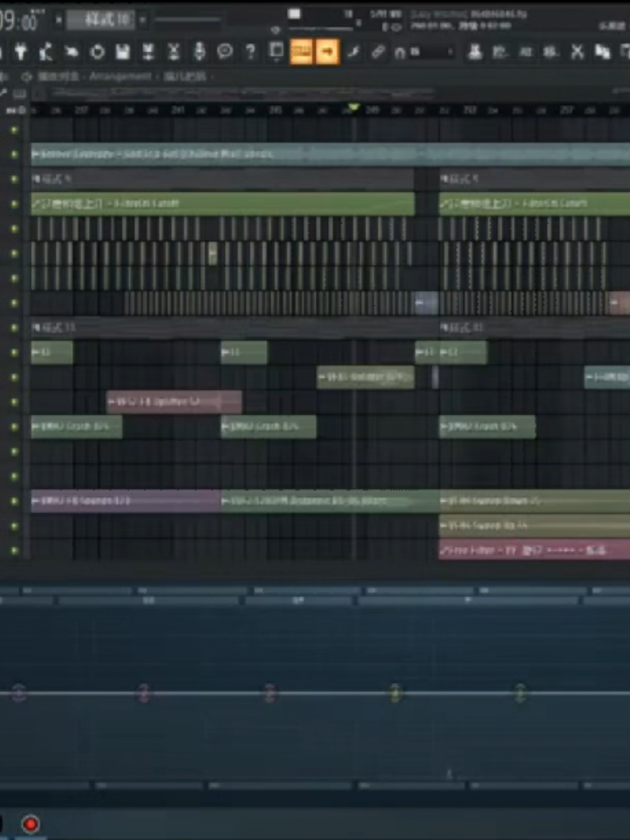Click the green playhead marker on ruler

(354, 108)
